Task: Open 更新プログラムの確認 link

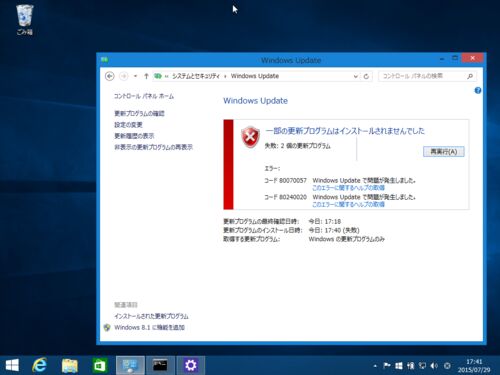Action: pyautogui.click(x=139, y=114)
